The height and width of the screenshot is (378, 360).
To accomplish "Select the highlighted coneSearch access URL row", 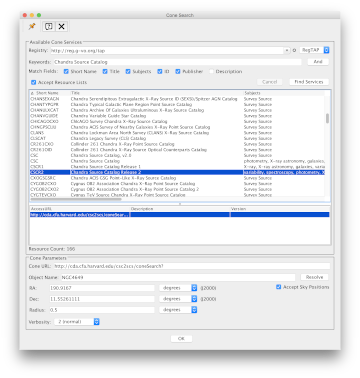I will click(x=180, y=215).
